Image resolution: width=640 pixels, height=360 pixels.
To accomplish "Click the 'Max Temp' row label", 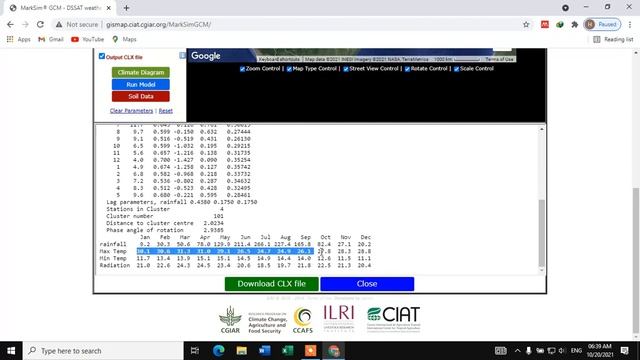I will [x=113, y=251].
